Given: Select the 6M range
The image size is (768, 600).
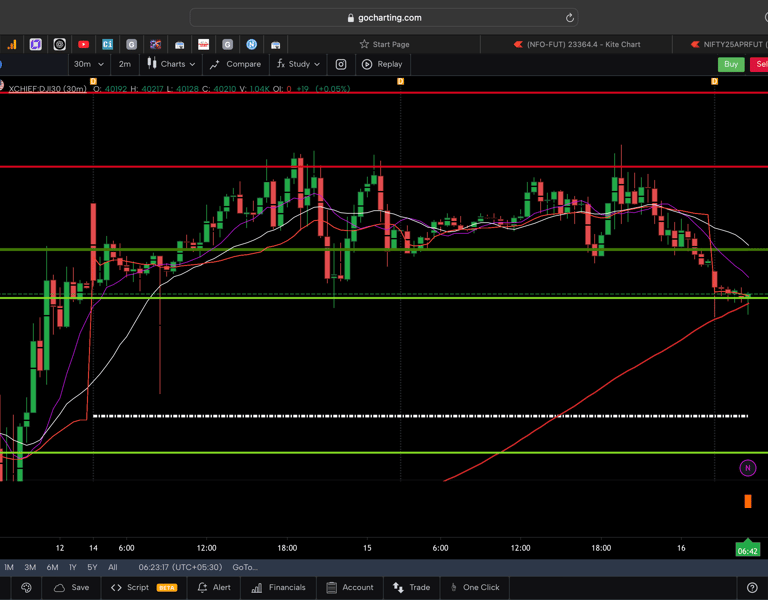Looking at the screenshot, I should pos(52,567).
